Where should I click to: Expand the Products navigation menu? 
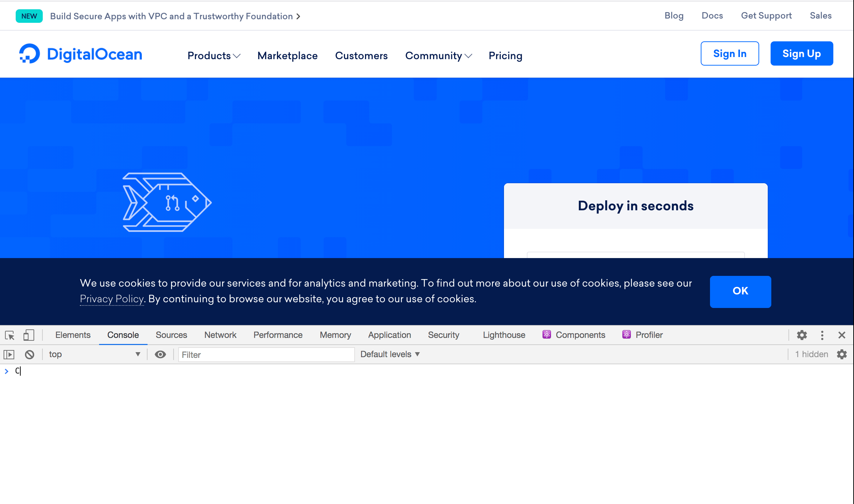tap(213, 56)
